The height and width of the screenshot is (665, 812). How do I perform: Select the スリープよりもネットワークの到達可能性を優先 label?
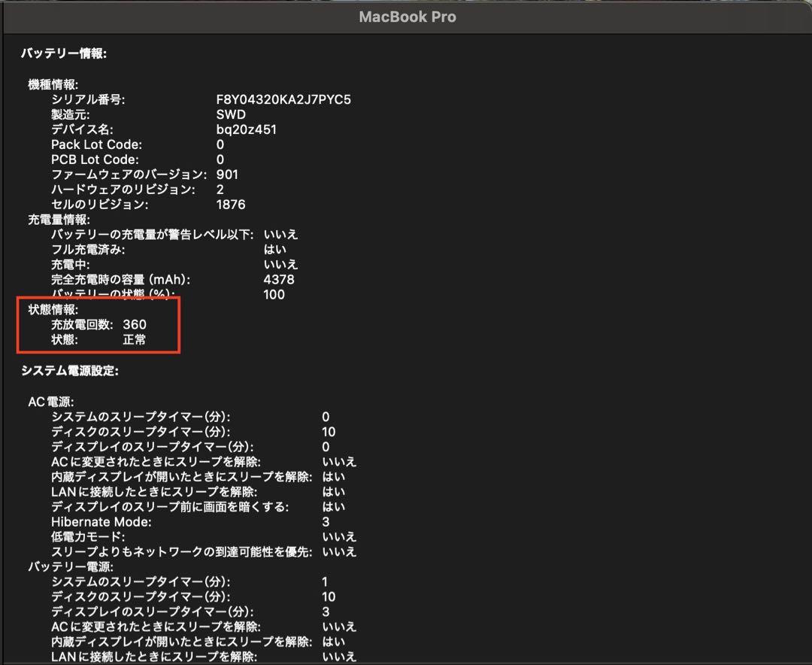pyautogui.click(x=182, y=552)
